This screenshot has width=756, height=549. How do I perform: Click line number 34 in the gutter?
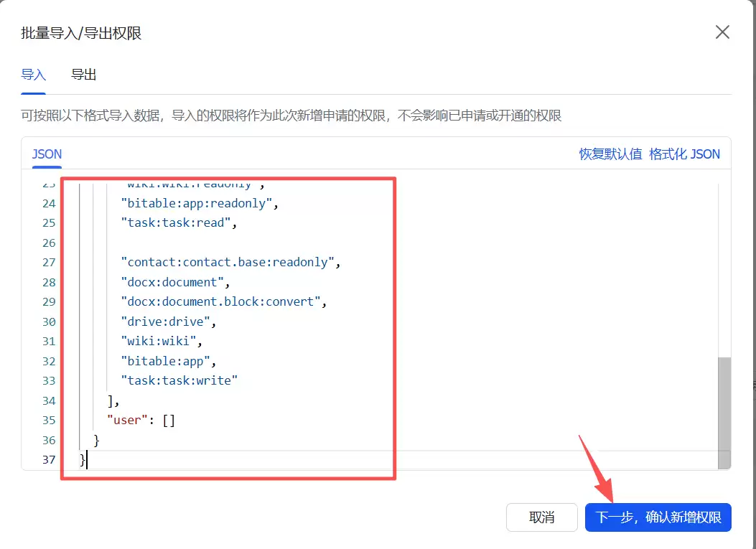pos(48,400)
